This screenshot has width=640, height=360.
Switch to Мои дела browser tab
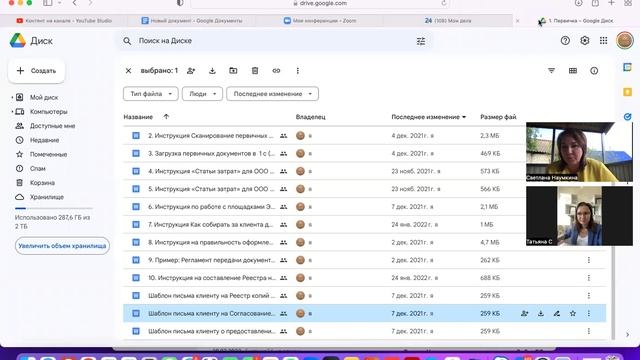point(448,20)
